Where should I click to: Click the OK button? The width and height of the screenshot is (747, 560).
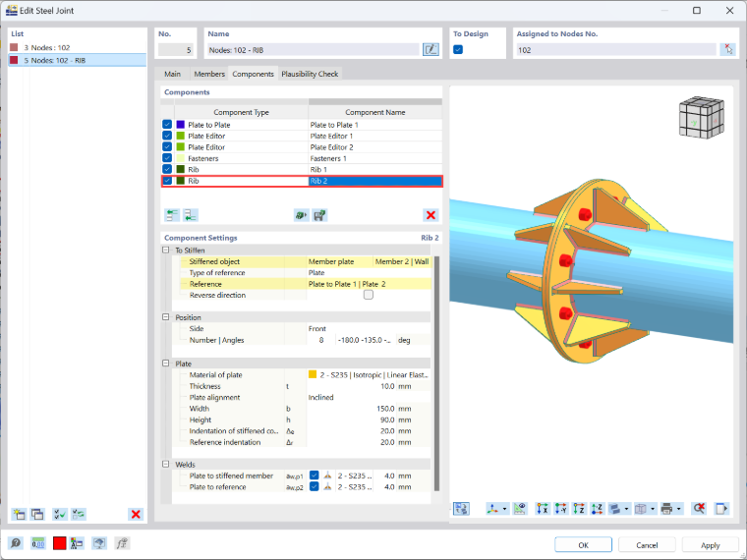[583, 545]
